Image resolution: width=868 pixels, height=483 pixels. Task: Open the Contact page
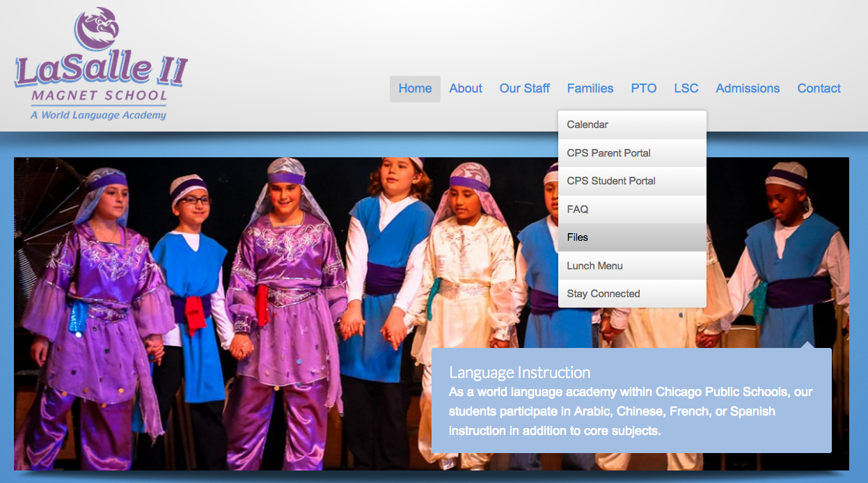[819, 88]
